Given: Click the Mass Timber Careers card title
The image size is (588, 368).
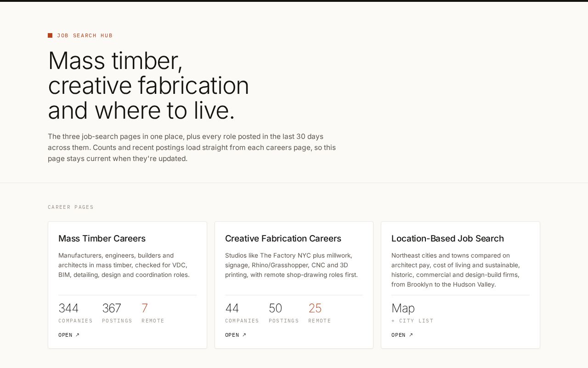Looking at the screenshot, I should click(102, 238).
